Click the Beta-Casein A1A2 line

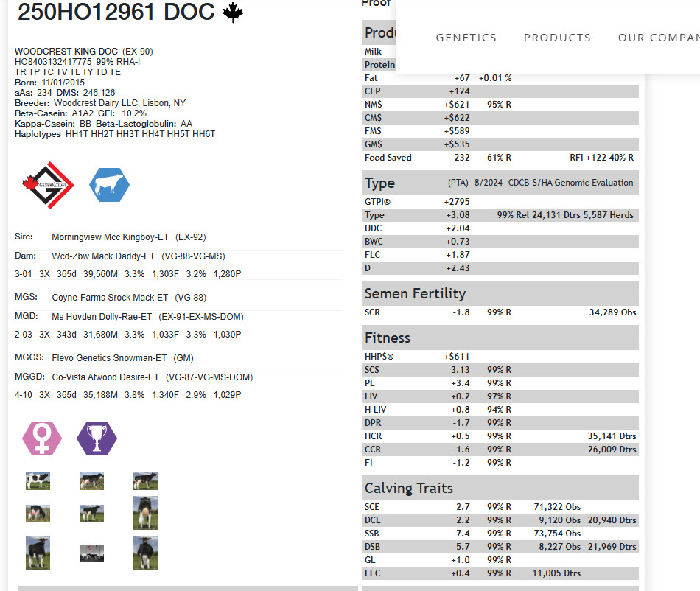coord(80,113)
